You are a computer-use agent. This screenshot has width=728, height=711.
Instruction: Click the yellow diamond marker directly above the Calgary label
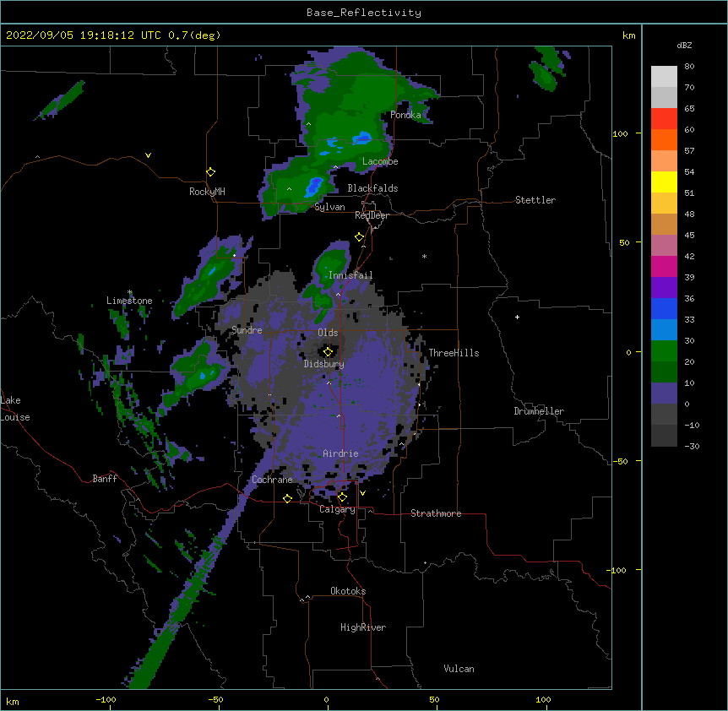pyautogui.click(x=342, y=497)
